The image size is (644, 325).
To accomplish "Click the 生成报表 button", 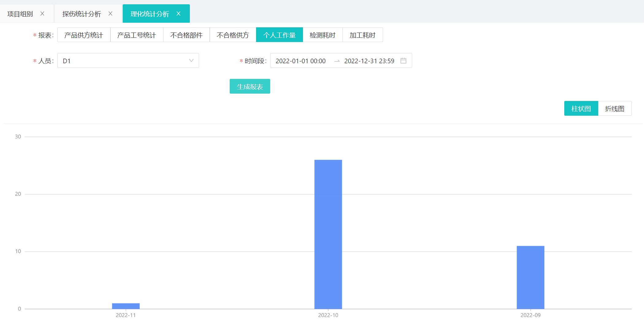I will (250, 87).
